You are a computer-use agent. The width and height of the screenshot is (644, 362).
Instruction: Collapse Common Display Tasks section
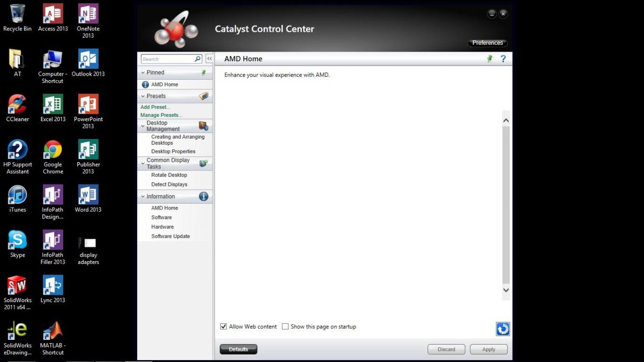click(143, 163)
